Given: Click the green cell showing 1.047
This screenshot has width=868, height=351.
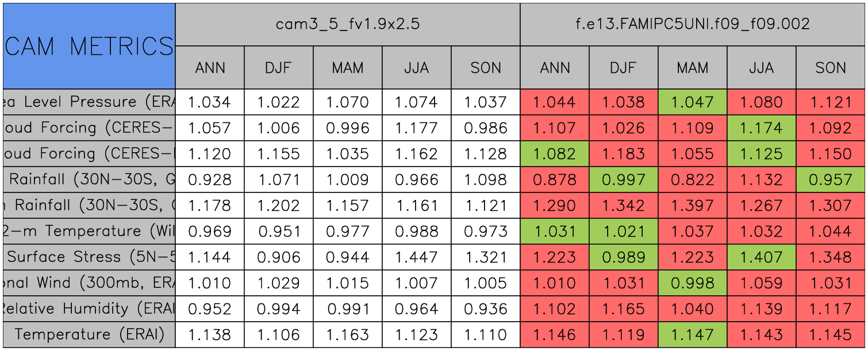Looking at the screenshot, I should (x=692, y=102).
